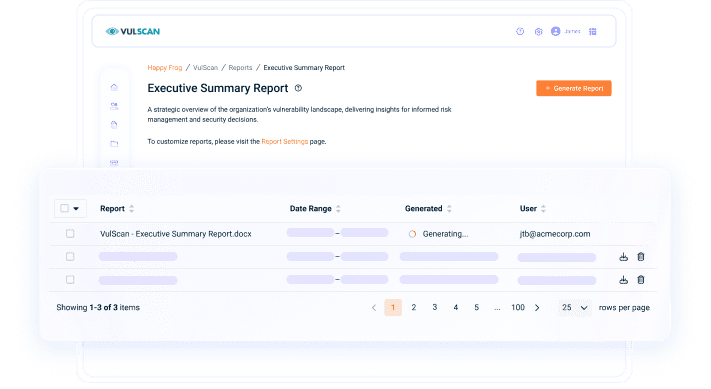This screenshot has width=711, height=389.
Task: Open Reports breadcrumb
Action: click(240, 68)
